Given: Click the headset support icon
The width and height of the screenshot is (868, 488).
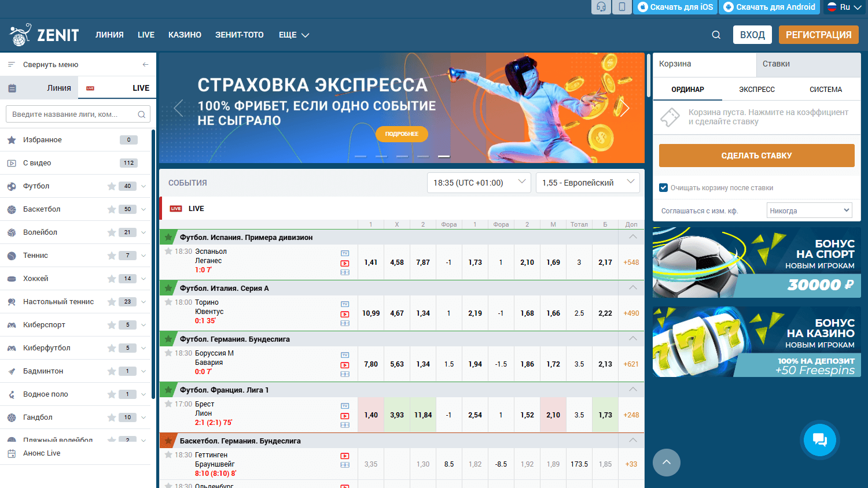Looking at the screenshot, I should [x=601, y=7].
